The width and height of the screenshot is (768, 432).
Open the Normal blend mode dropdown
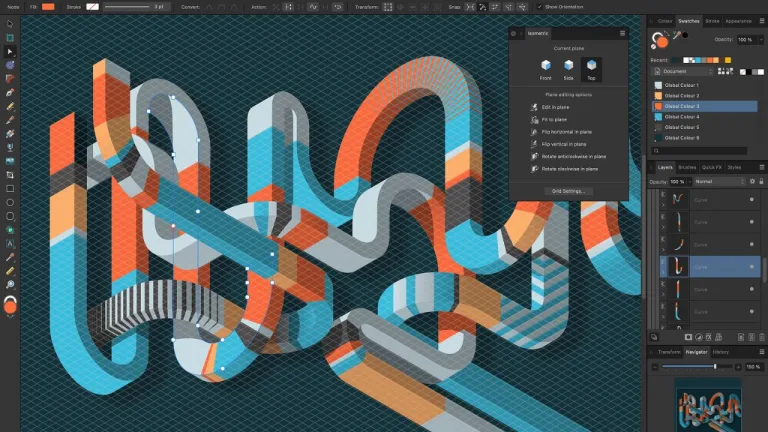718,181
